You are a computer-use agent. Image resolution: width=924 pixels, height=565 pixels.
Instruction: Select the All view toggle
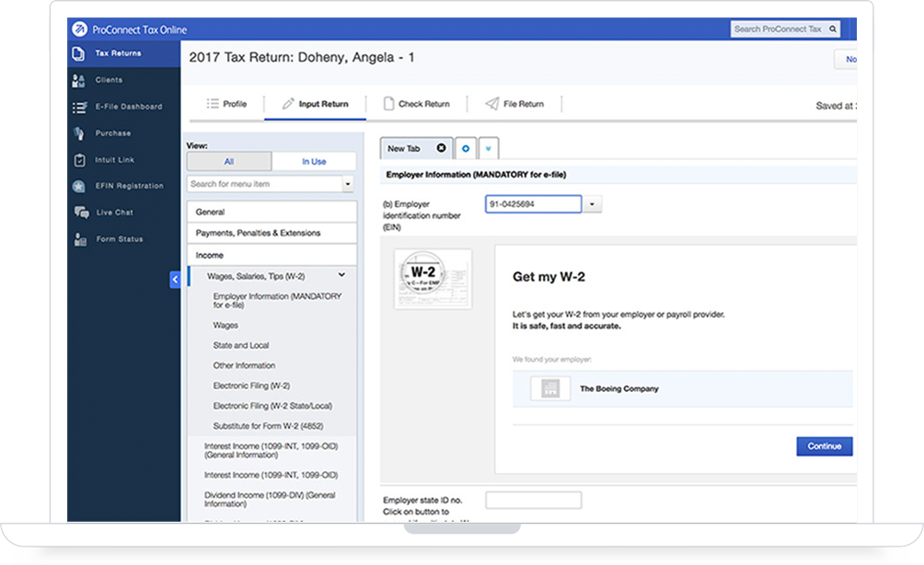229,161
